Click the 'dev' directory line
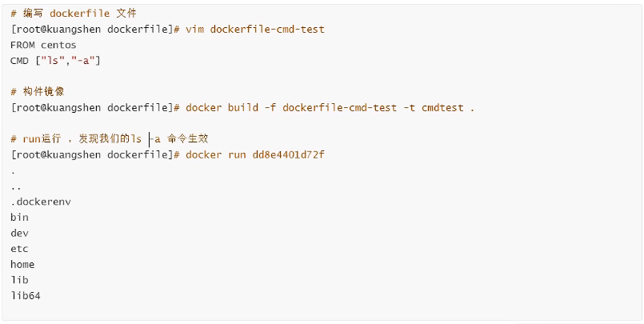The height and width of the screenshot is (324, 644). [19, 234]
